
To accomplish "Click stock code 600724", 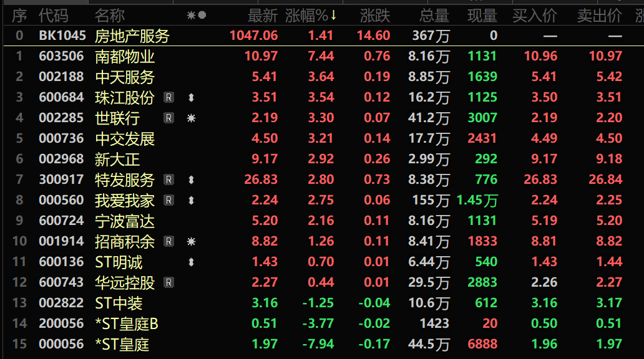I will (61, 221).
